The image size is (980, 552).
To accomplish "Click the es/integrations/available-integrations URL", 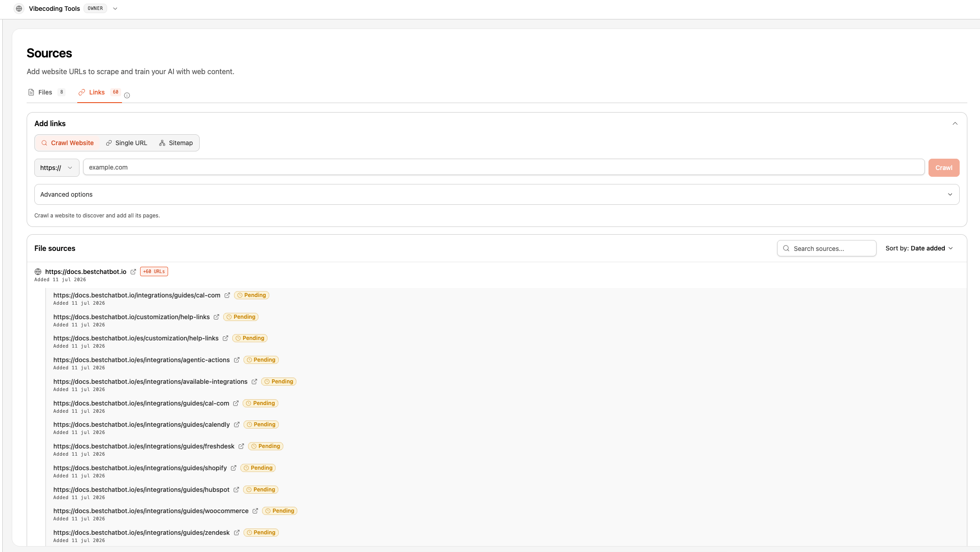I will [150, 382].
